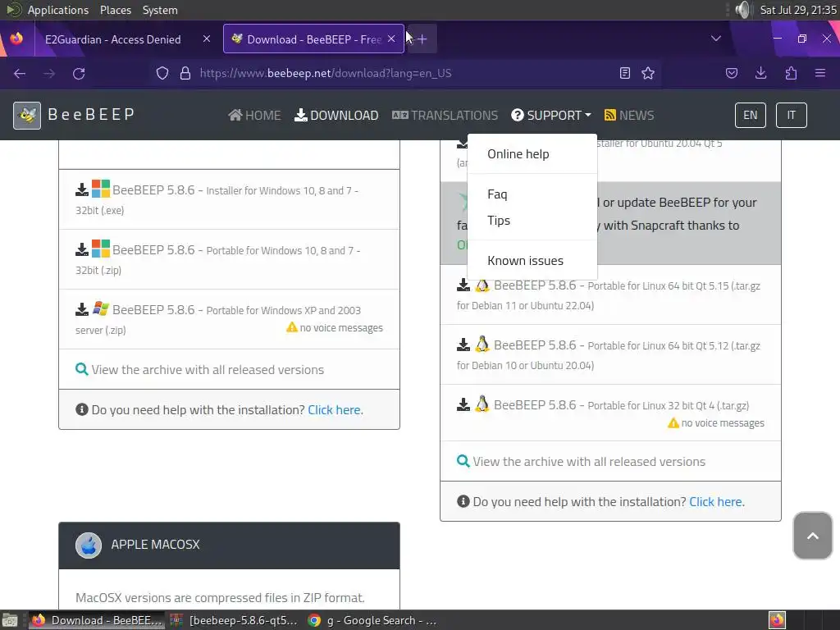Open the NEWS feed navigation item
The height and width of the screenshot is (630, 840).
tap(629, 115)
